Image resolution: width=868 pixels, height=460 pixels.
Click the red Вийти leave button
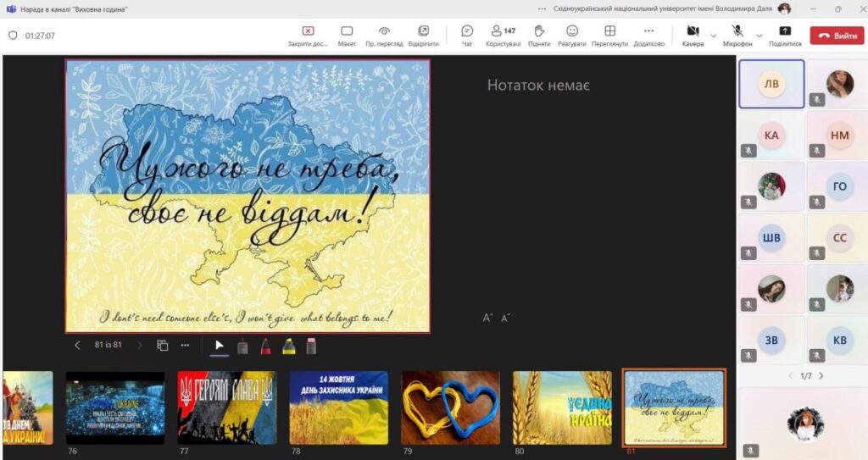pyautogui.click(x=837, y=36)
